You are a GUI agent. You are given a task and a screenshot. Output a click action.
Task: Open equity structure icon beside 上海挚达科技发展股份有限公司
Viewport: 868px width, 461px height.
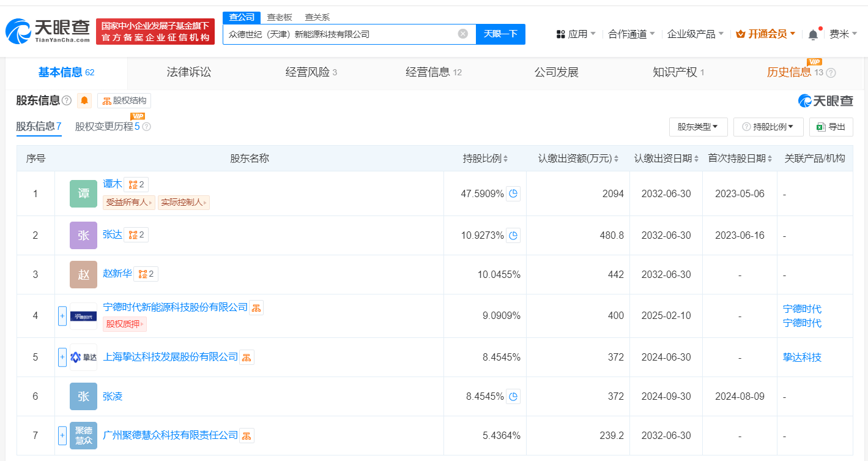(x=247, y=357)
